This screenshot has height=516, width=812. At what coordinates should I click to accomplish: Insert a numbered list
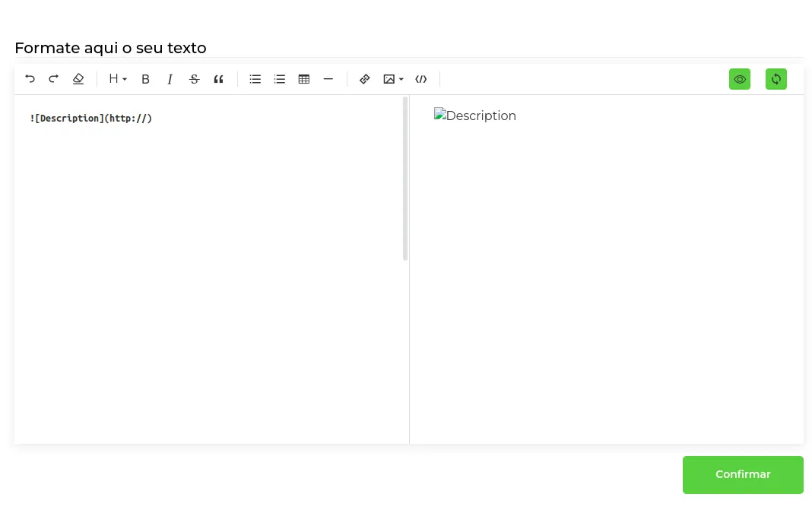click(x=280, y=79)
